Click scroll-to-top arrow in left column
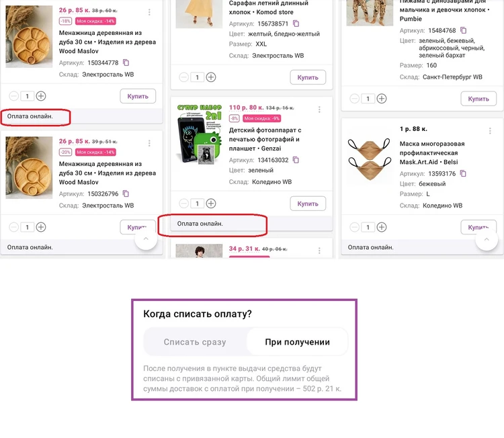Screen dimensions: 504x438 tap(146, 238)
